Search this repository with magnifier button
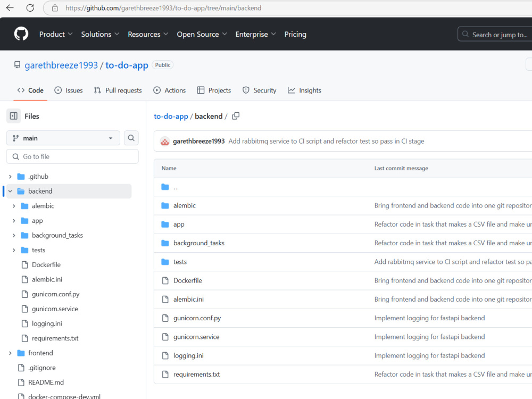Viewport: 532px width, 399px height. coord(131,138)
